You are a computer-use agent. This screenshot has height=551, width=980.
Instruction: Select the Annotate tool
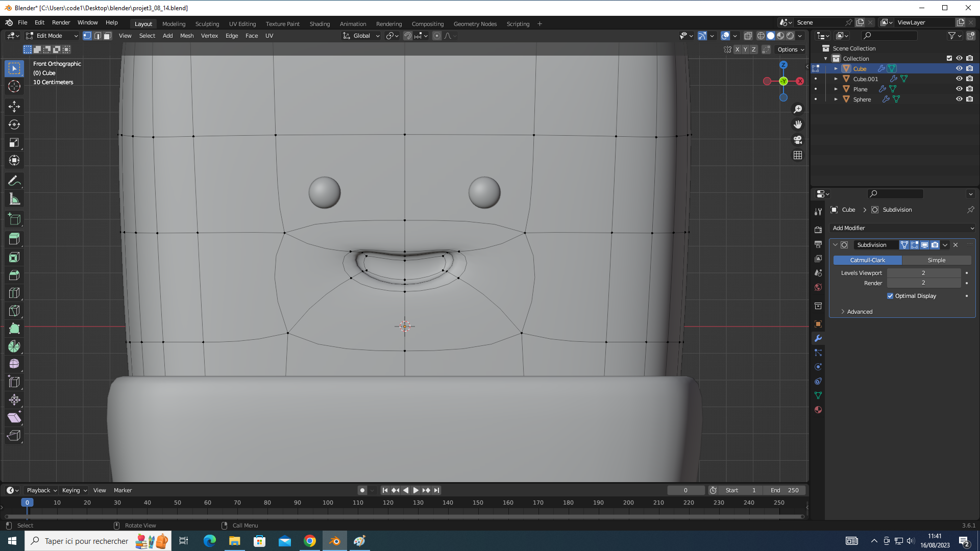coord(14,181)
